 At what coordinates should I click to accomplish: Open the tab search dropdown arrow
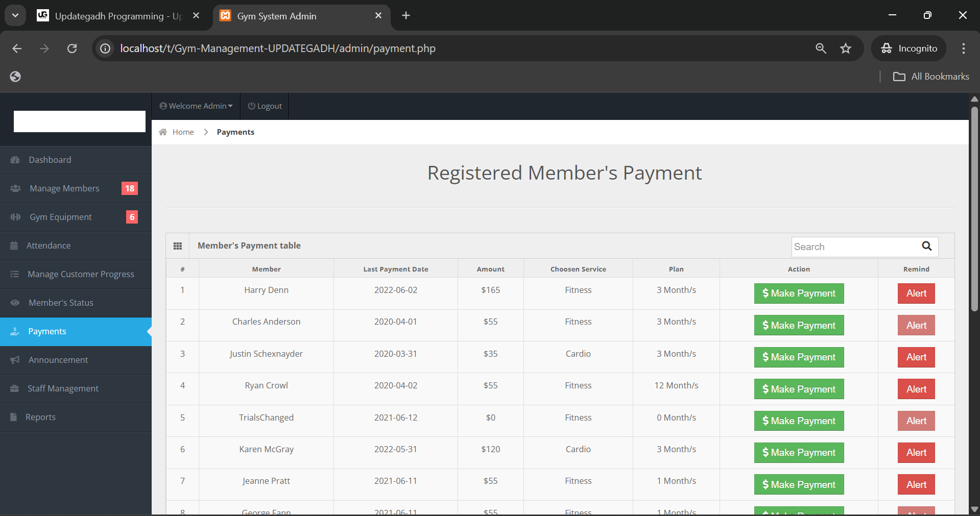point(15,15)
